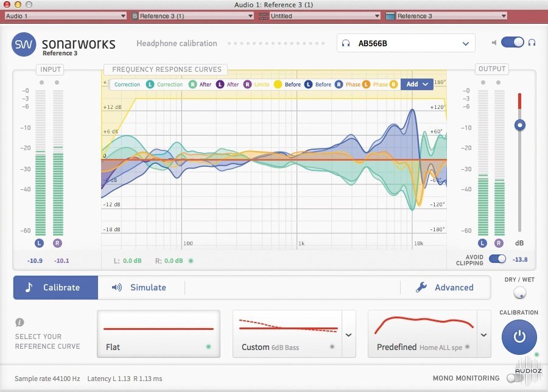Click the bypass B icon in plugin header

[135, 16]
